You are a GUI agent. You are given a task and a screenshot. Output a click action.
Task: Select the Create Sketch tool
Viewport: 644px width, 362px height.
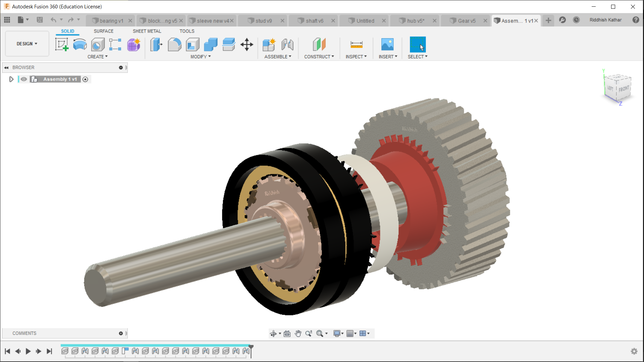coord(62,44)
